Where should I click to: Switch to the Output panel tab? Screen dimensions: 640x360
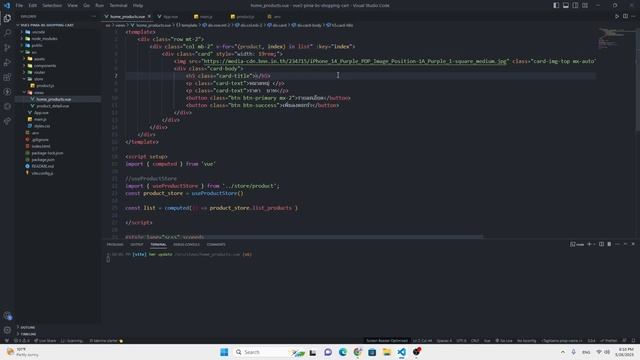pos(137,244)
